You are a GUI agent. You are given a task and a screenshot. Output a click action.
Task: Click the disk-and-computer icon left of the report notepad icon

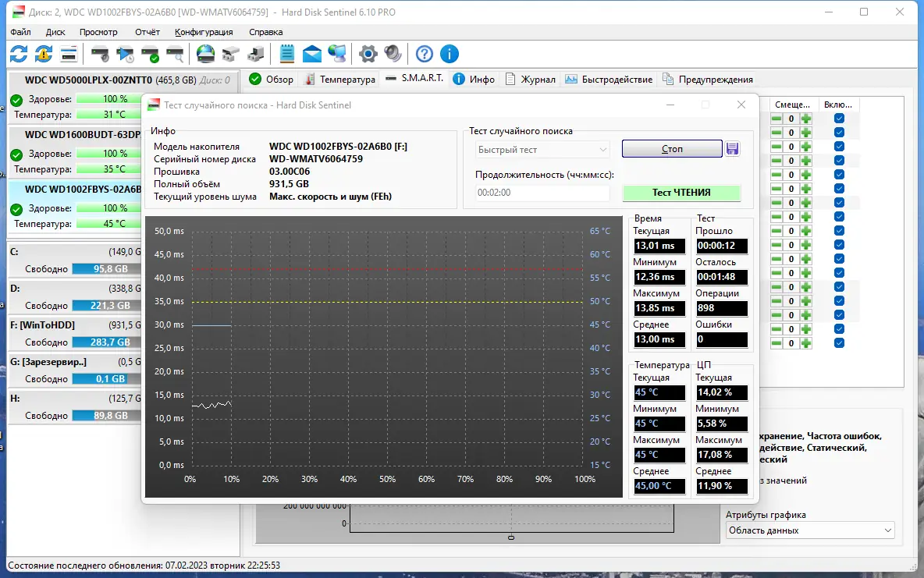coord(256,54)
